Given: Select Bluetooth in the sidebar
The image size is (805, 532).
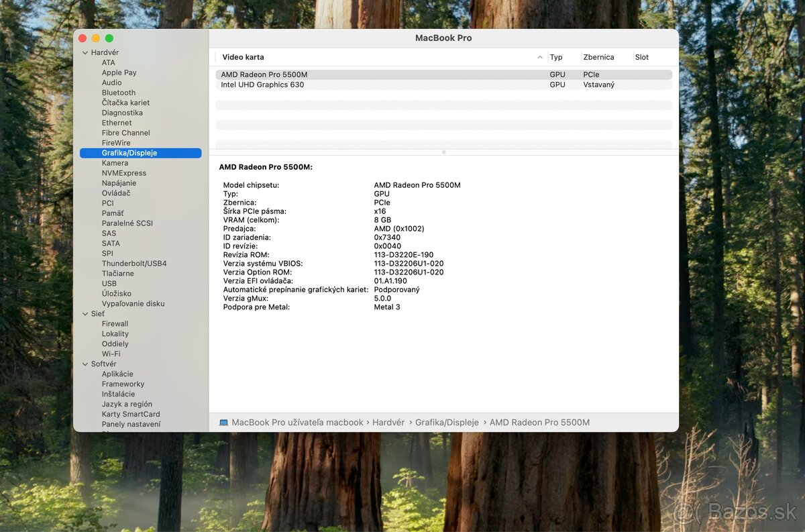Looking at the screenshot, I should click(118, 93).
